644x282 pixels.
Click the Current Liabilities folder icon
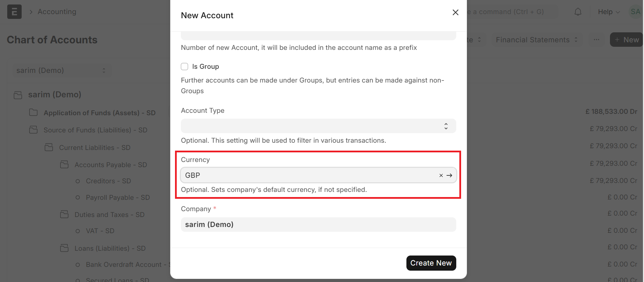[49, 147]
